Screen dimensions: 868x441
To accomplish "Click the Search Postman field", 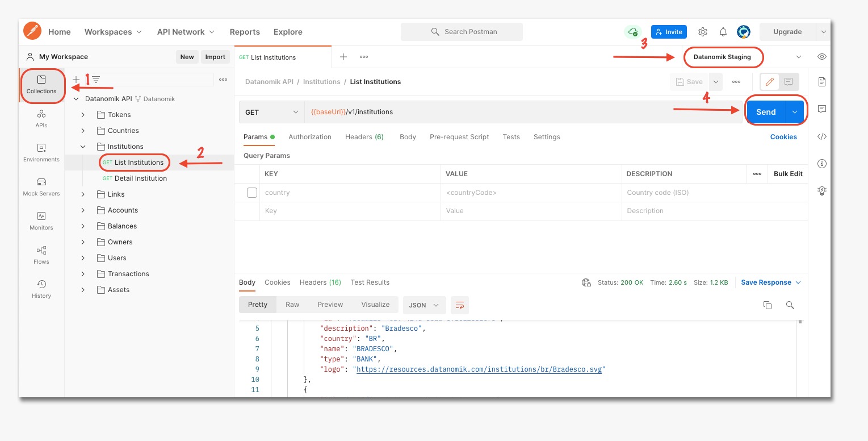I will pyautogui.click(x=462, y=32).
